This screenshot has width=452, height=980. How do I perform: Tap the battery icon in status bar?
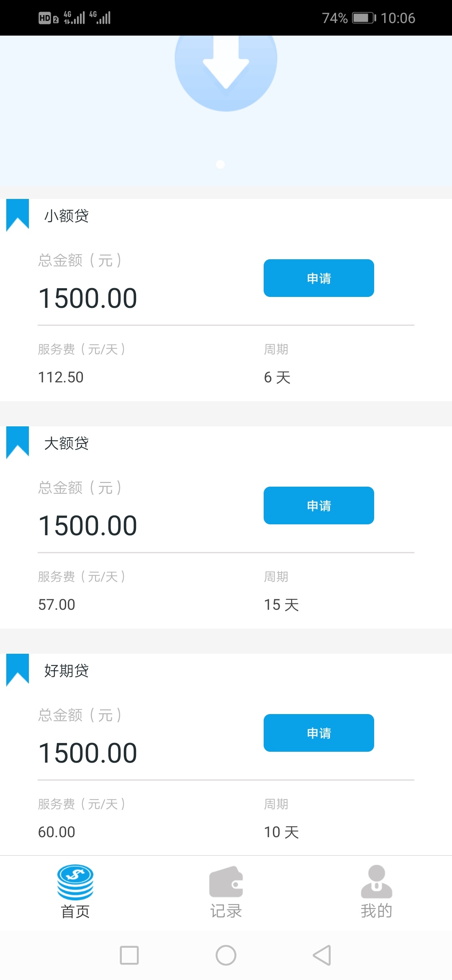coord(364,18)
